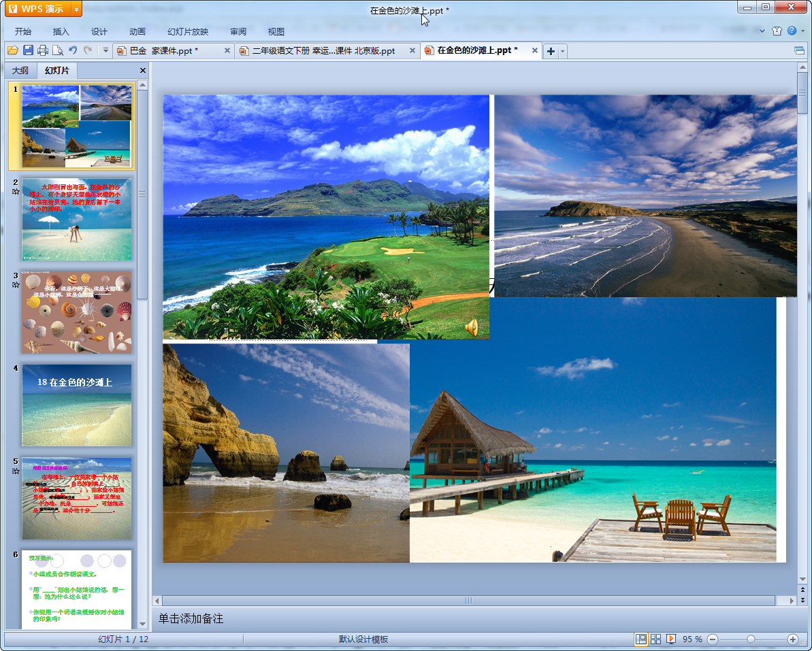Open the 开始 ribbon tab

23,31
